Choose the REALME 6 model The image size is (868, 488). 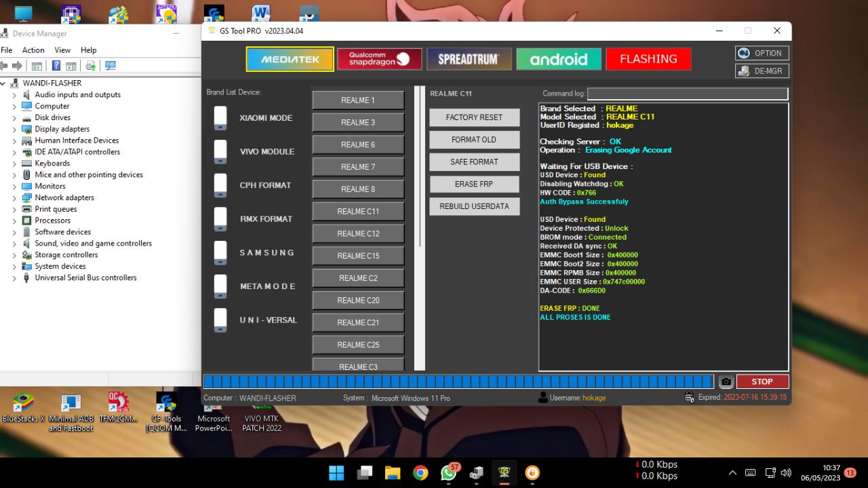pyautogui.click(x=358, y=145)
